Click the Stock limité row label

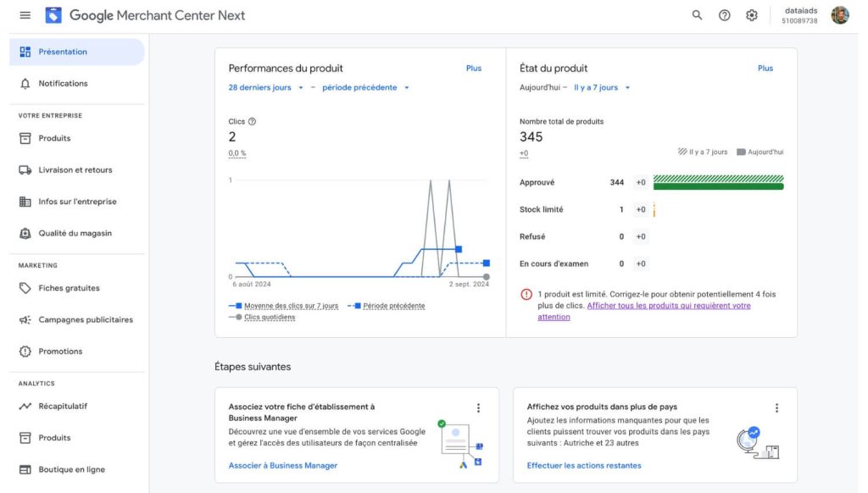click(541, 210)
